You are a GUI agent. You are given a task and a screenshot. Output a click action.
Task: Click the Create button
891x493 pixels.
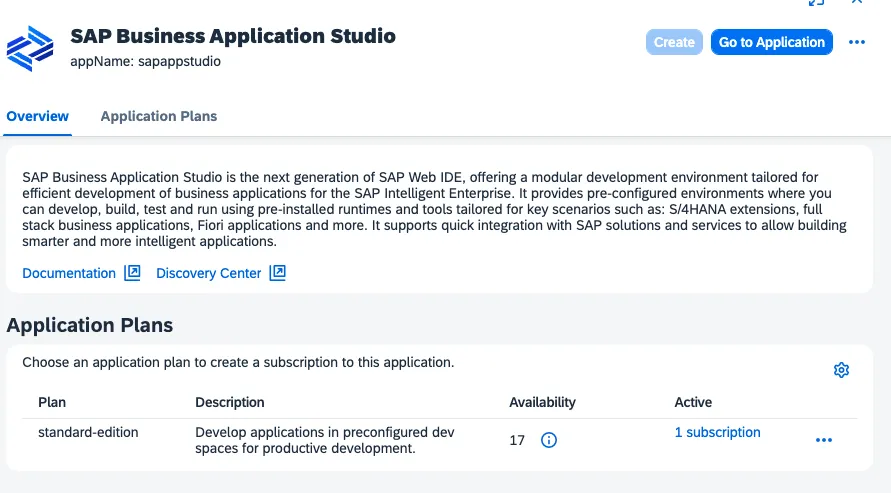674,42
